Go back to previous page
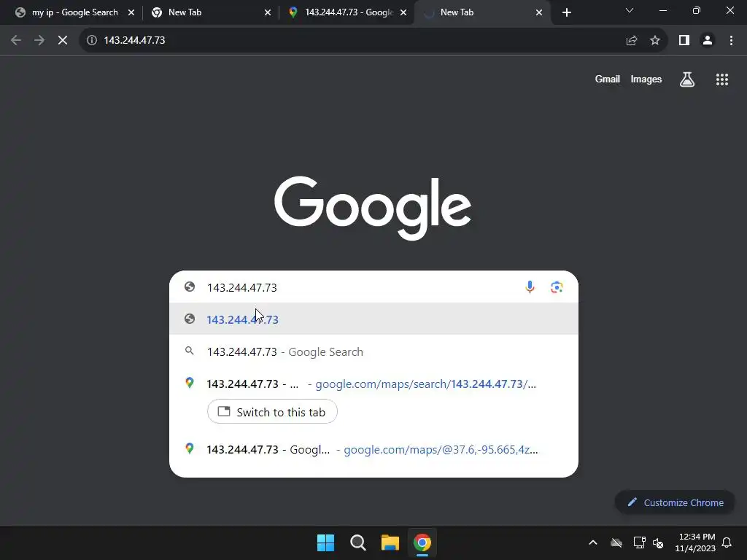This screenshot has height=560, width=747. tap(16, 41)
